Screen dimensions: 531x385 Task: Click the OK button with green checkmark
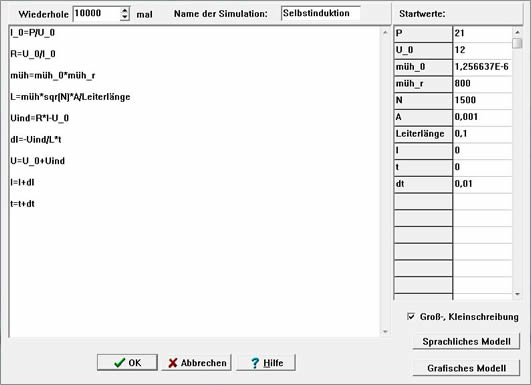[127, 362]
